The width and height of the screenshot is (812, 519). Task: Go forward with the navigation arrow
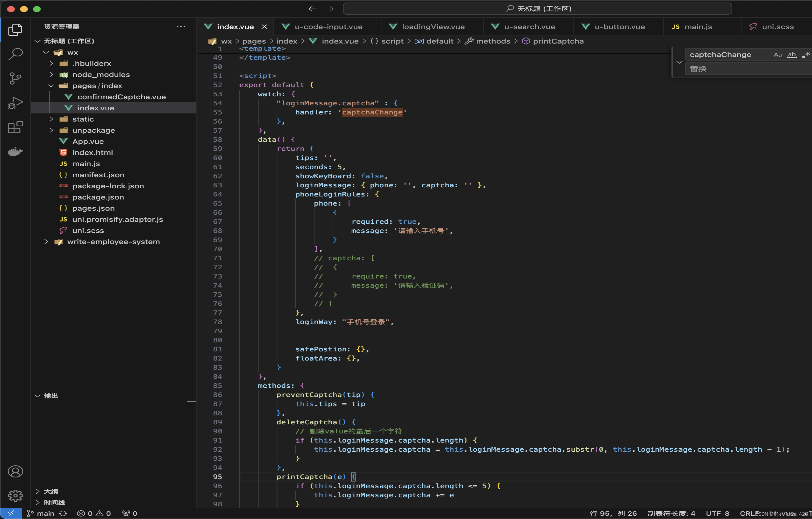pos(329,9)
